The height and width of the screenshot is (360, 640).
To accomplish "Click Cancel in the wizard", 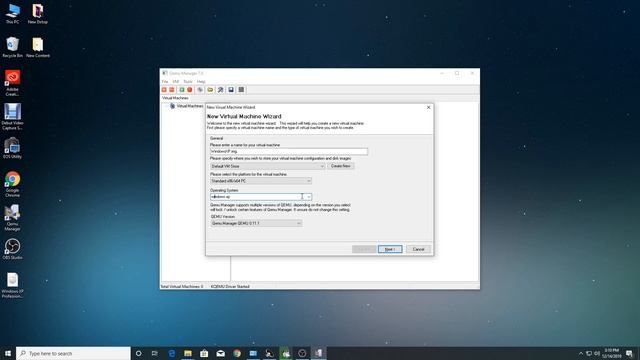I will [418, 249].
